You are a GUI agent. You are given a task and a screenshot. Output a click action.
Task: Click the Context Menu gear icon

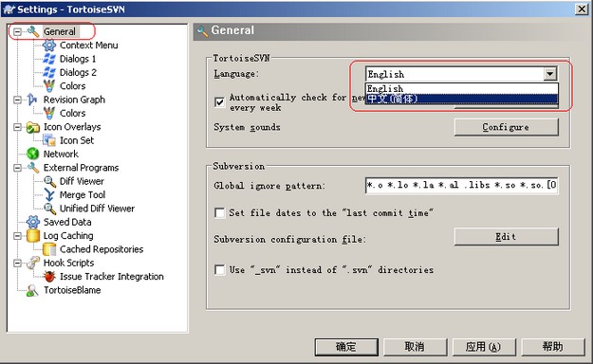tap(49, 45)
